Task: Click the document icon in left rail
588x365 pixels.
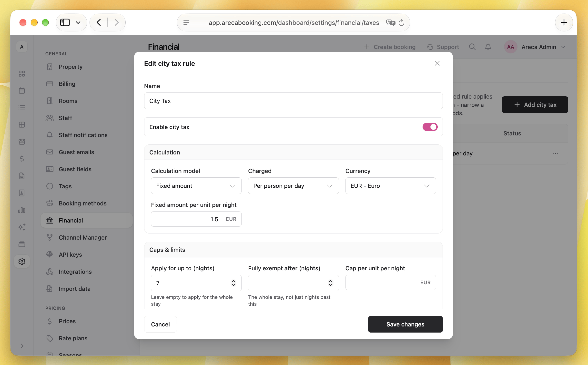Action: point(22,176)
